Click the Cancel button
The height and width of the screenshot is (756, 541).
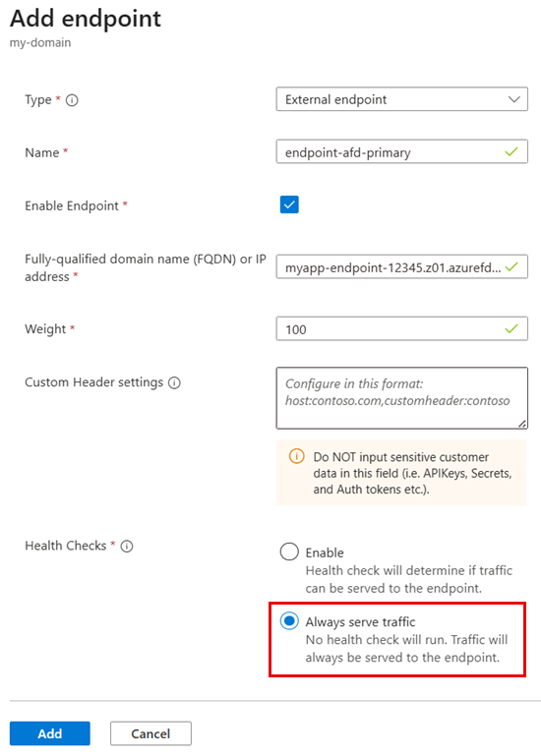150,733
